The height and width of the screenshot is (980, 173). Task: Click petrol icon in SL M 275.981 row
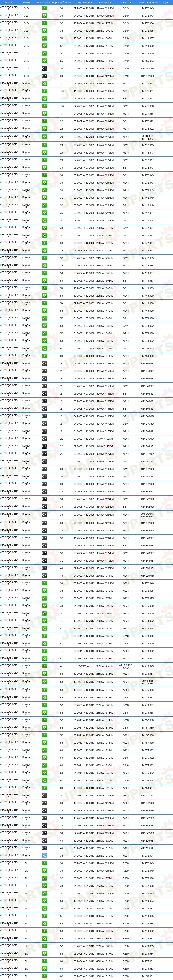(44, 961)
